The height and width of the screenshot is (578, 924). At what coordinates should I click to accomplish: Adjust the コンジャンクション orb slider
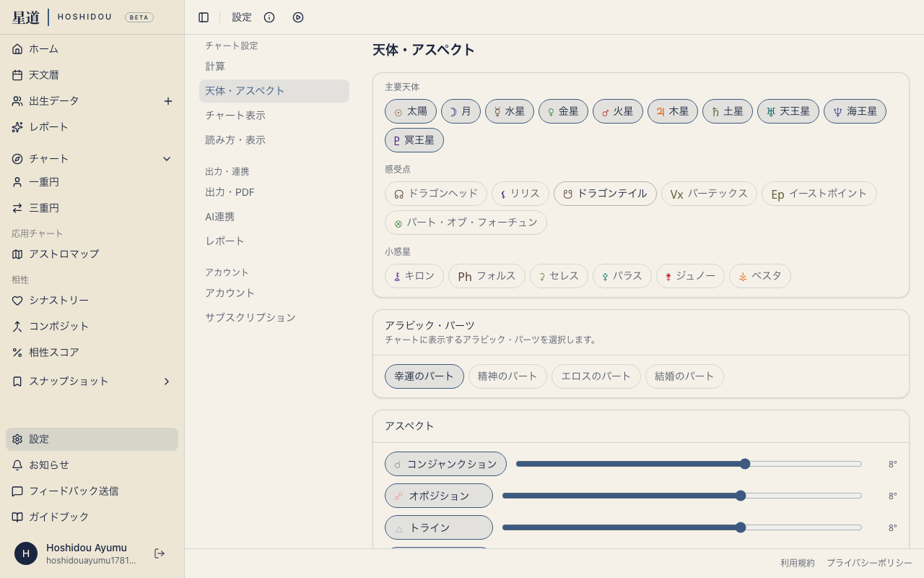click(x=689, y=464)
